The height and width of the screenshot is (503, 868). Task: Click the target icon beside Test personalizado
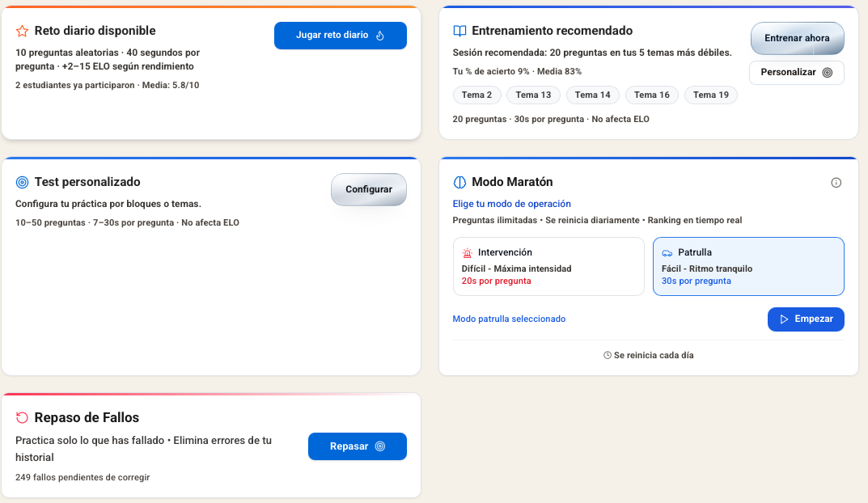click(x=23, y=182)
